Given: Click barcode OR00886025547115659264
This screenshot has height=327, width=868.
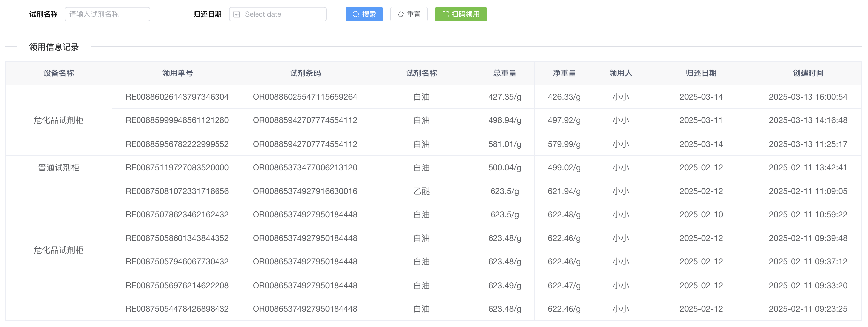Looking at the screenshot, I should click(305, 97).
